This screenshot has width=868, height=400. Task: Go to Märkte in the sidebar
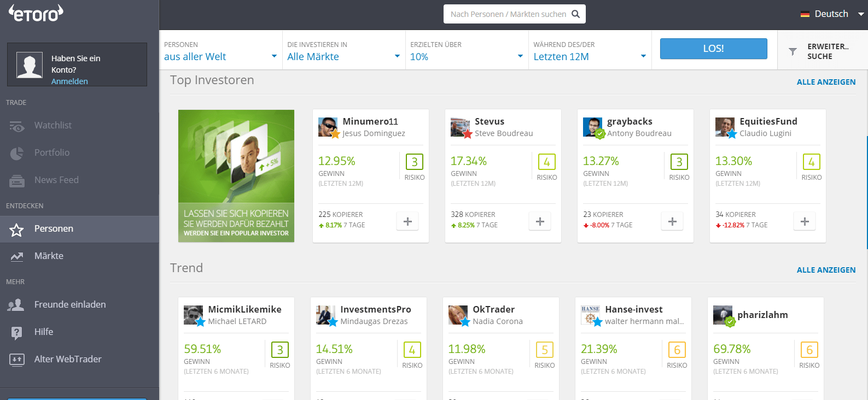(79, 256)
